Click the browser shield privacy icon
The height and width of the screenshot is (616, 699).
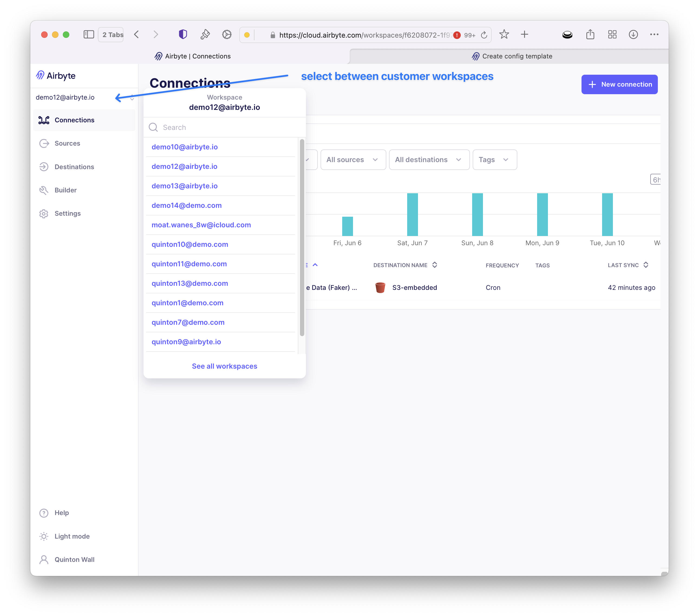click(x=183, y=35)
